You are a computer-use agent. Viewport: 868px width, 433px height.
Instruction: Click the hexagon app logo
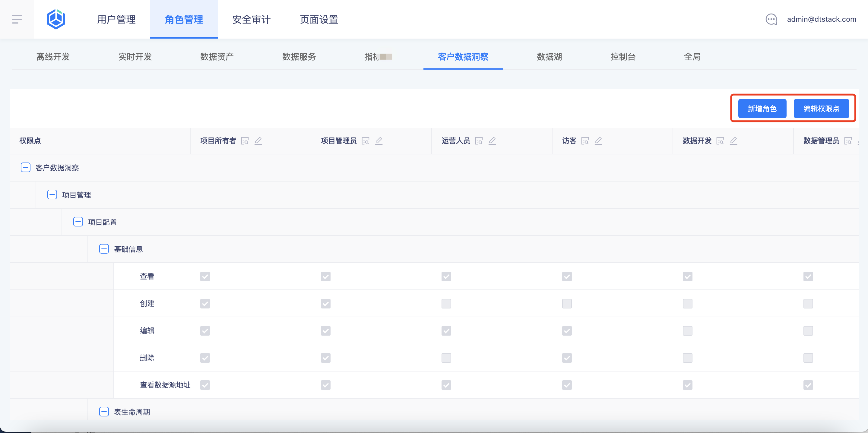point(56,19)
